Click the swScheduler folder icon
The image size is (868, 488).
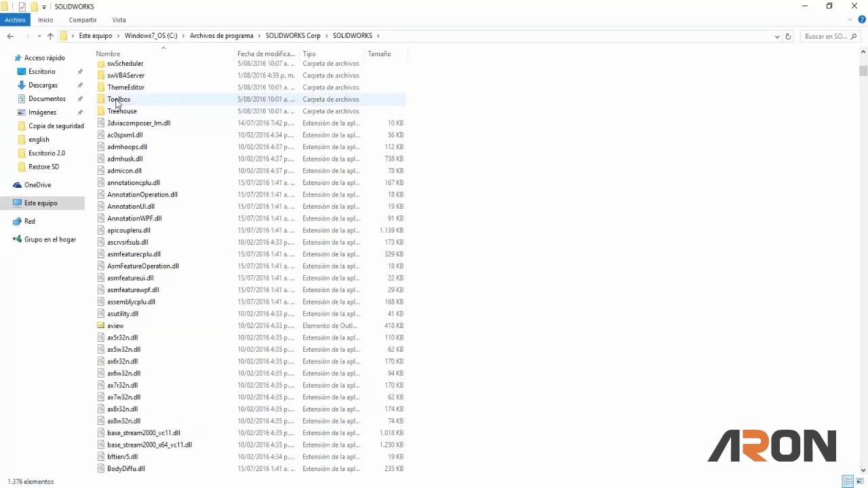click(101, 64)
